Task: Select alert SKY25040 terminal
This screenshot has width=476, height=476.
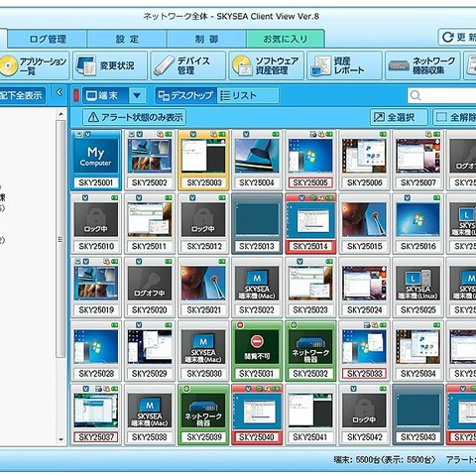Action: point(257,415)
